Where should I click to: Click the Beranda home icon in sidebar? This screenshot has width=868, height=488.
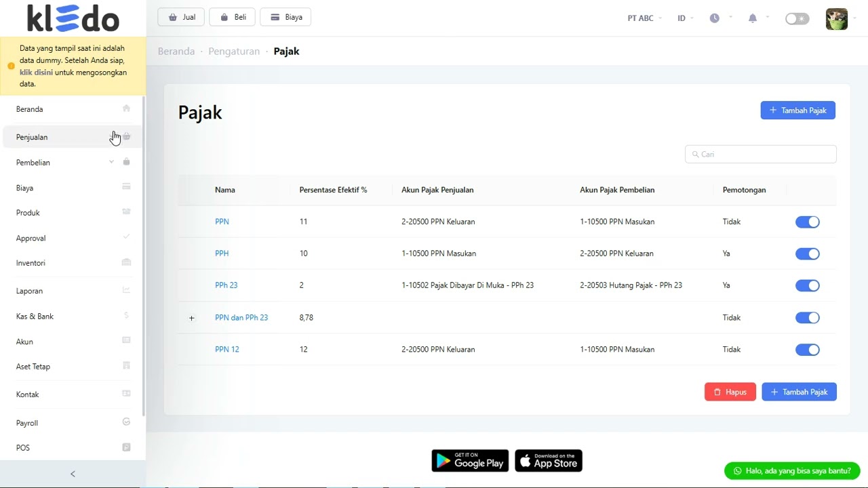click(x=126, y=108)
